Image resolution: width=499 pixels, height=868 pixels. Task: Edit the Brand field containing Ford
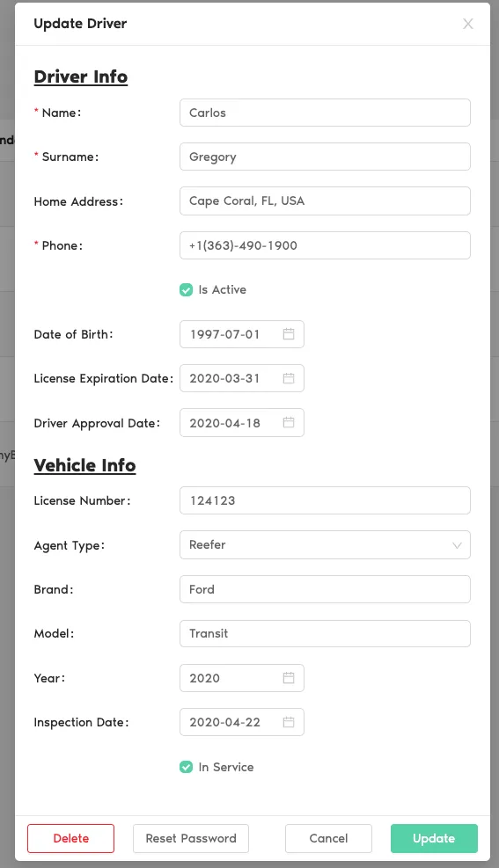pyautogui.click(x=325, y=589)
